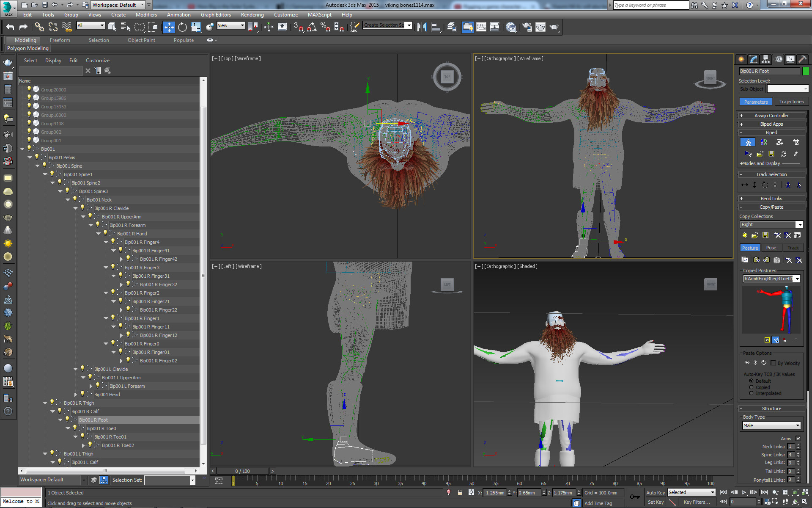Toggle visibility bulb for Bip001 R Hand
812x508 pixels.
tap(105, 233)
